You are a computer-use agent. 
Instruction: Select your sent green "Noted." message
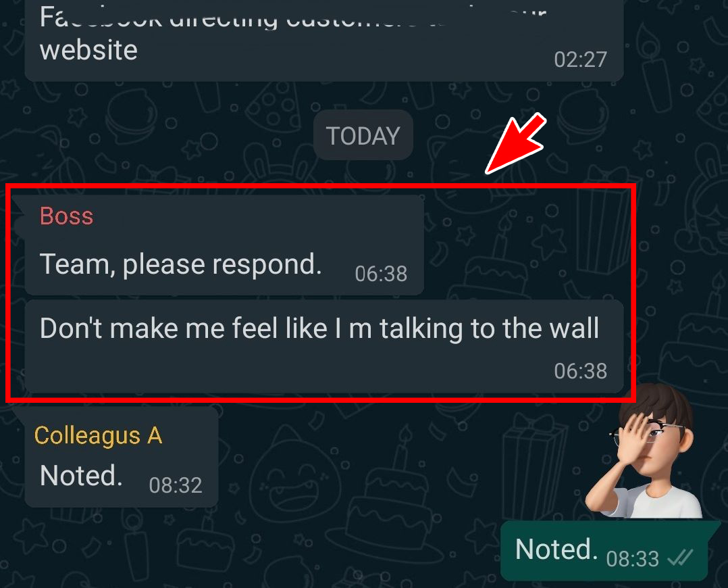click(x=604, y=550)
